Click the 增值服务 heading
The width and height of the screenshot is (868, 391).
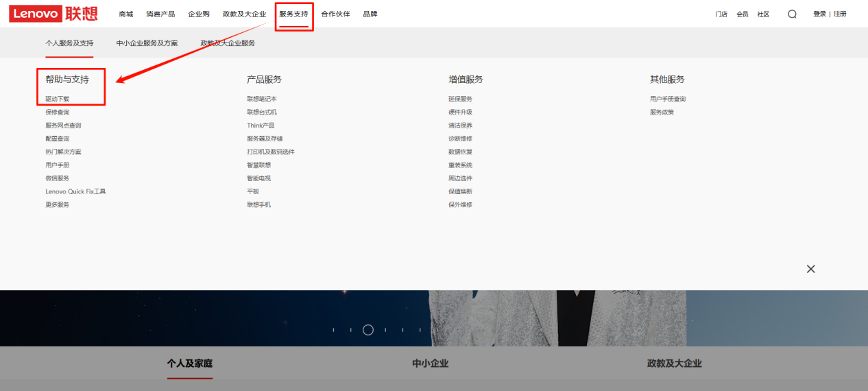coord(466,80)
